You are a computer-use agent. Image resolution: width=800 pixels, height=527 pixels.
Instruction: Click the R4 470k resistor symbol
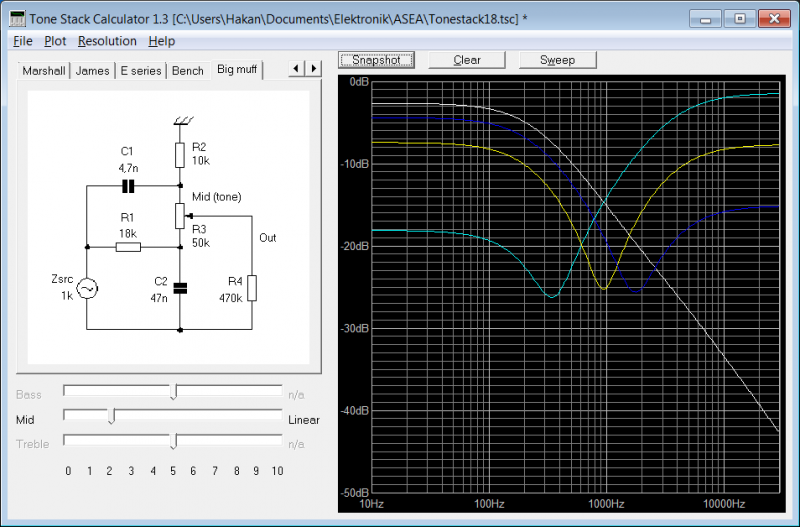tap(251, 288)
